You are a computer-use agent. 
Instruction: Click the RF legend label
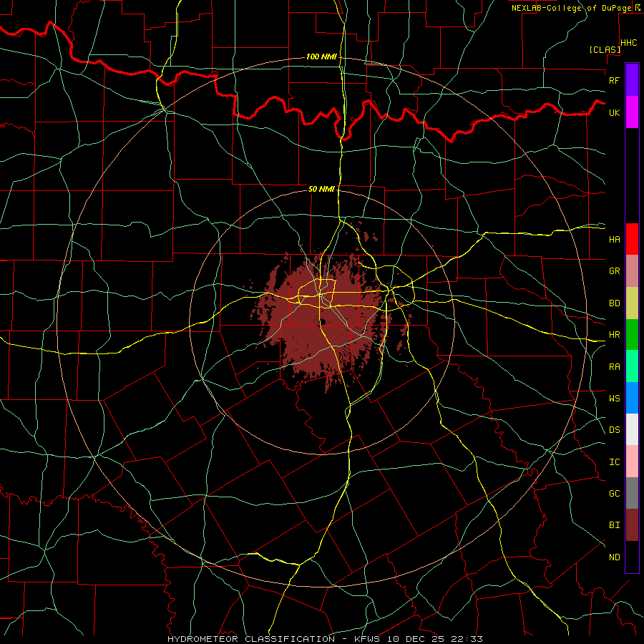tap(614, 80)
